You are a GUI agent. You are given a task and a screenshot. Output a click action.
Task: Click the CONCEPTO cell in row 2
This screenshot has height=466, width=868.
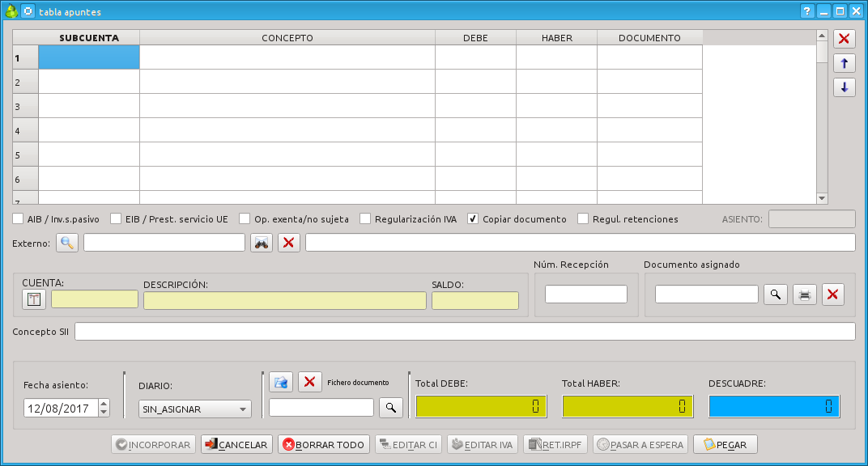pyautogui.click(x=287, y=82)
